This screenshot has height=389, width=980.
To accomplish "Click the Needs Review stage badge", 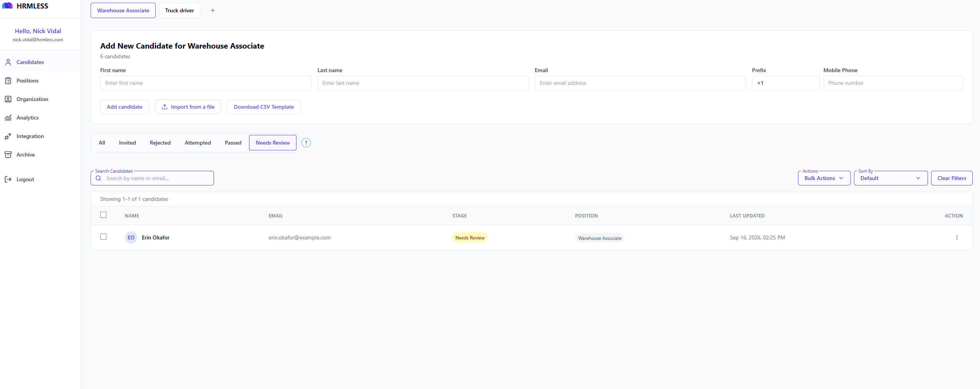I will coord(470,237).
